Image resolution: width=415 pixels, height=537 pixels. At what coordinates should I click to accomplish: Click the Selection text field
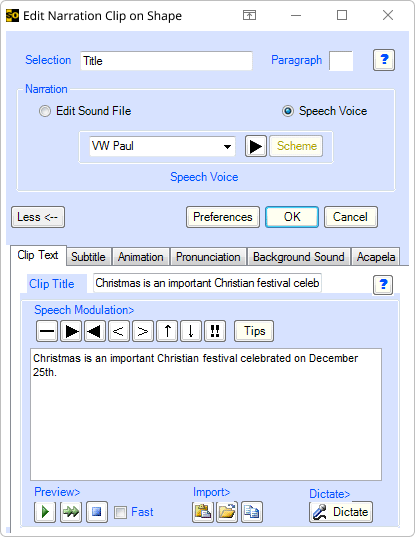pos(166,61)
